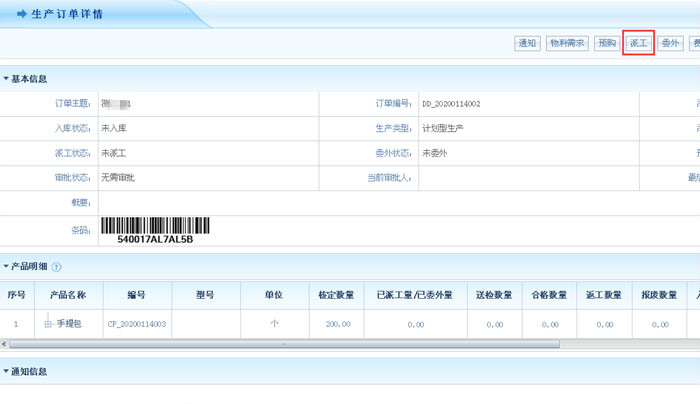Click the help icon beside 产品明细

[x=57, y=267]
